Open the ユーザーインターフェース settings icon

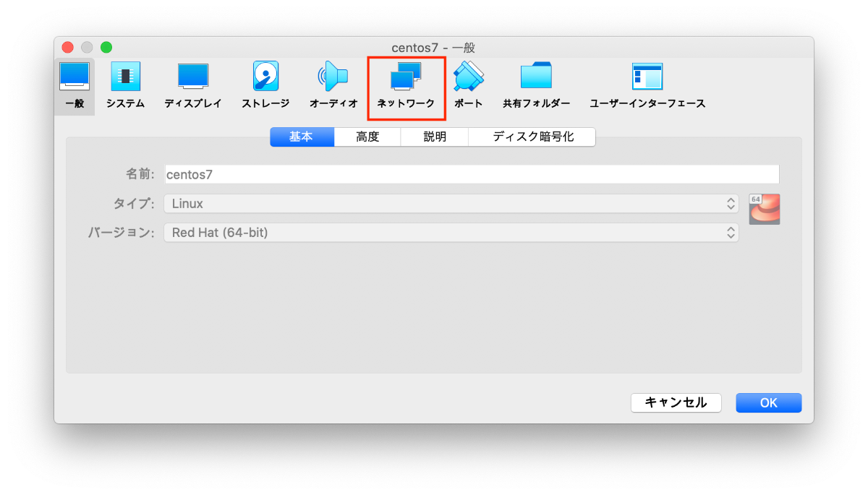647,86
